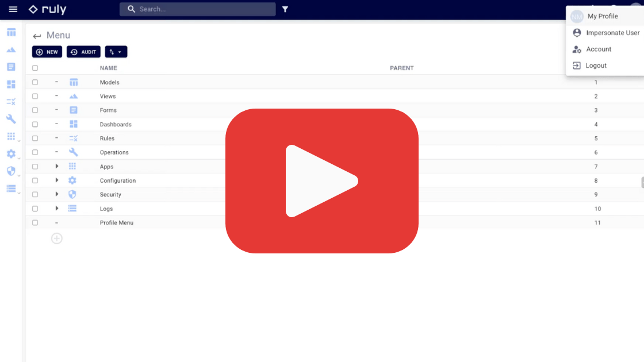Open Operations wrench in the left sidebar
The width and height of the screenshot is (644, 362).
(x=11, y=119)
